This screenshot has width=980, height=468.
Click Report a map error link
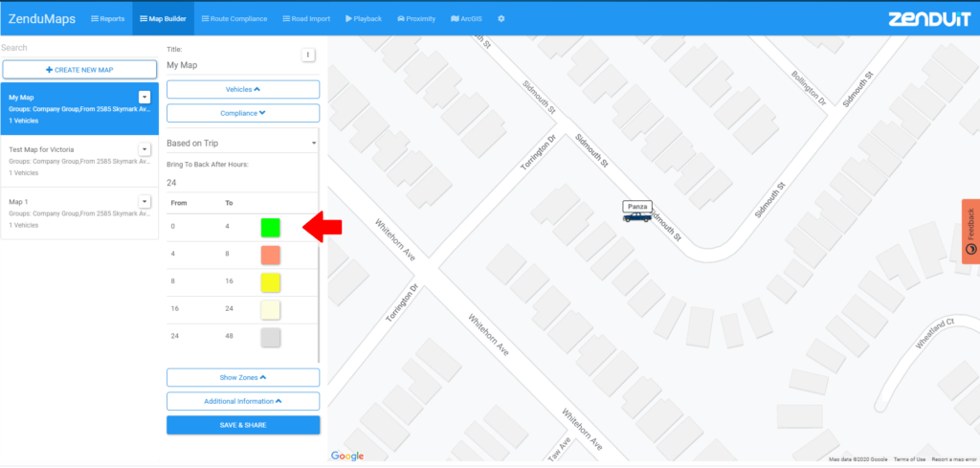952,459
